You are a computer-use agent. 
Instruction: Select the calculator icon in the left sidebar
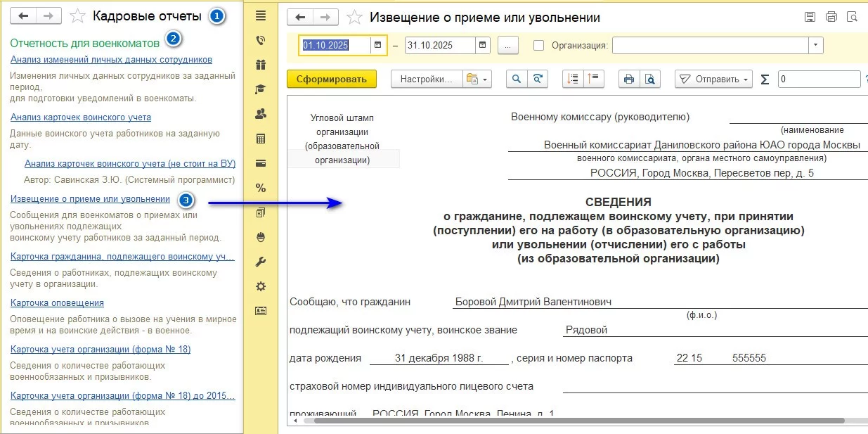pyautogui.click(x=260, y=137)
